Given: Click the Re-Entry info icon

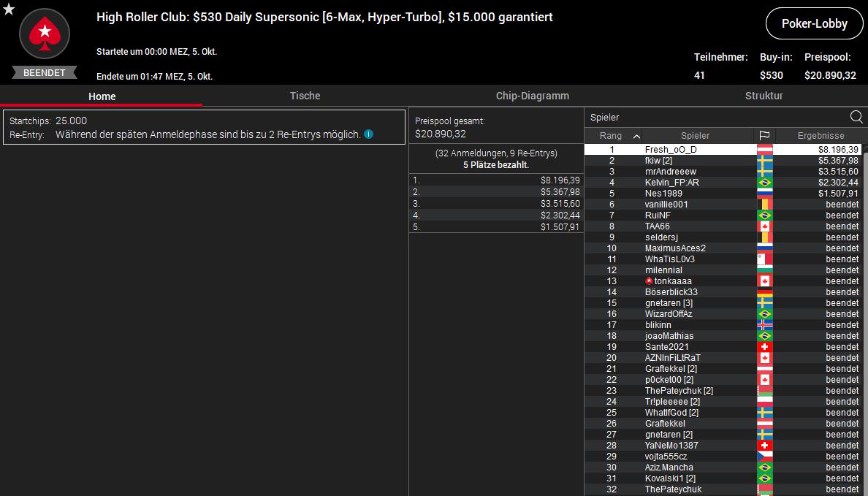Looking at the screenshot, I should tap(369, 134).
